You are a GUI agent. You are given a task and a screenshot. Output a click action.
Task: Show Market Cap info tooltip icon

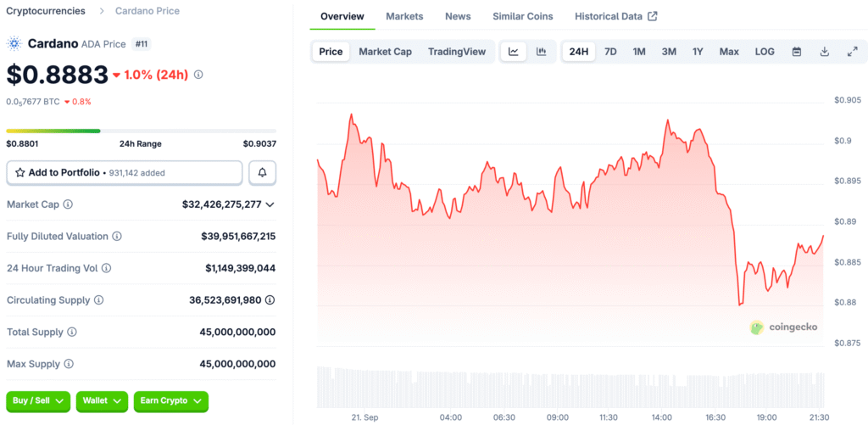(x=68, y=204)
